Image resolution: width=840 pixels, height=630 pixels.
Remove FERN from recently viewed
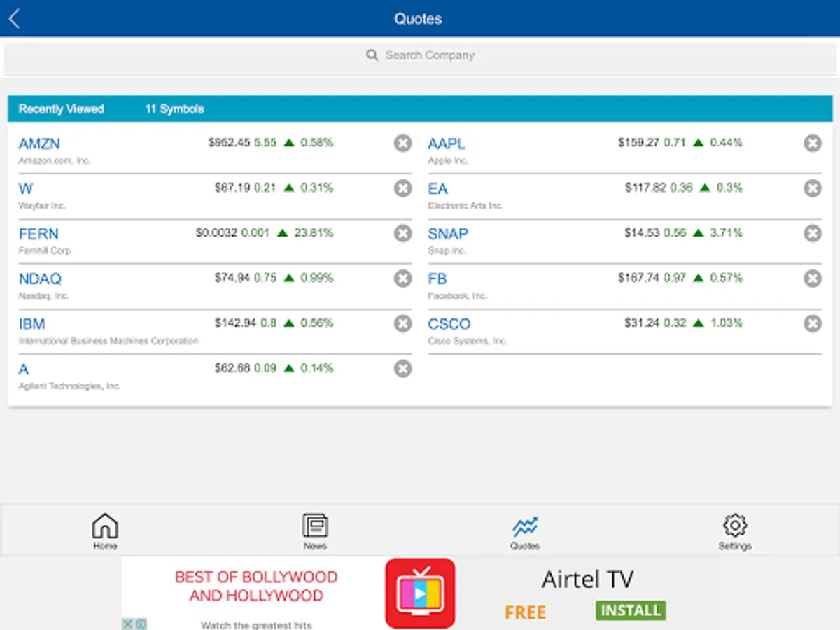[x=402, y=233]
